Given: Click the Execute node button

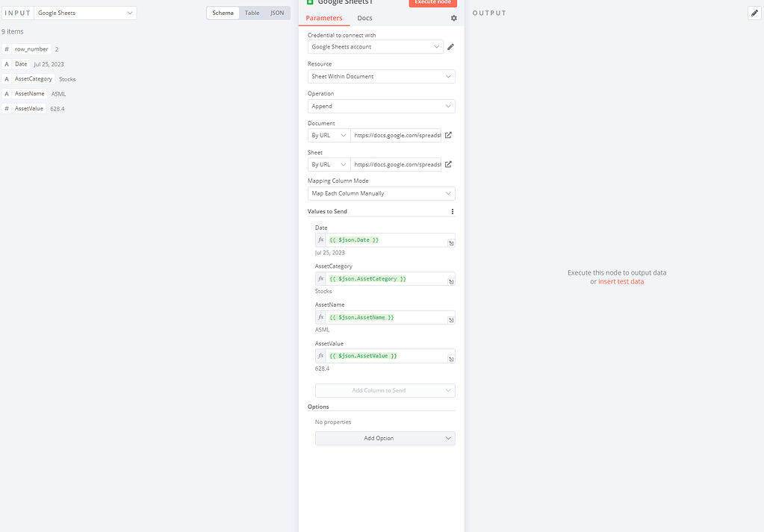Looking at the screenshot, I should click(x=432, y=3).
